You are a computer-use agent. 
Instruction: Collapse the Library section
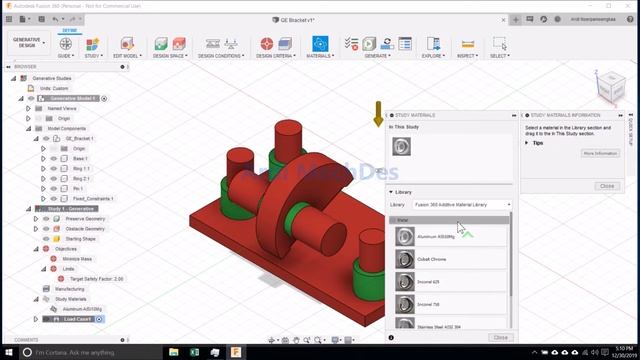391,192
